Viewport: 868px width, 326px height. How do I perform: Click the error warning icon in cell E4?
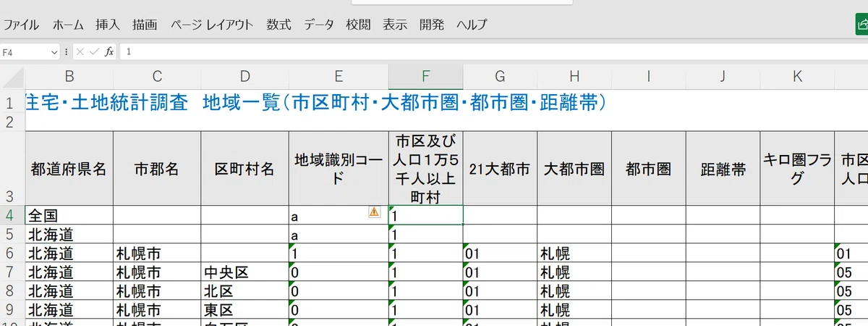tap(374, 212)
